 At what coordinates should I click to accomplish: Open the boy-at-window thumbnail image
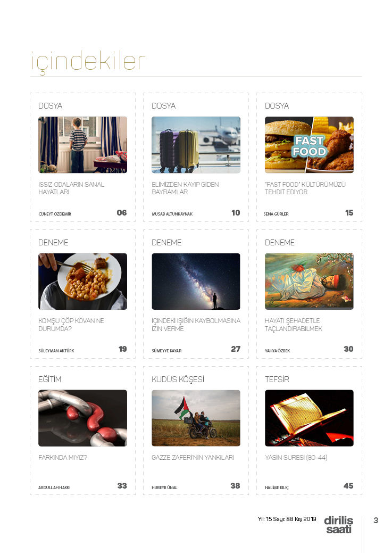[82, 145]
